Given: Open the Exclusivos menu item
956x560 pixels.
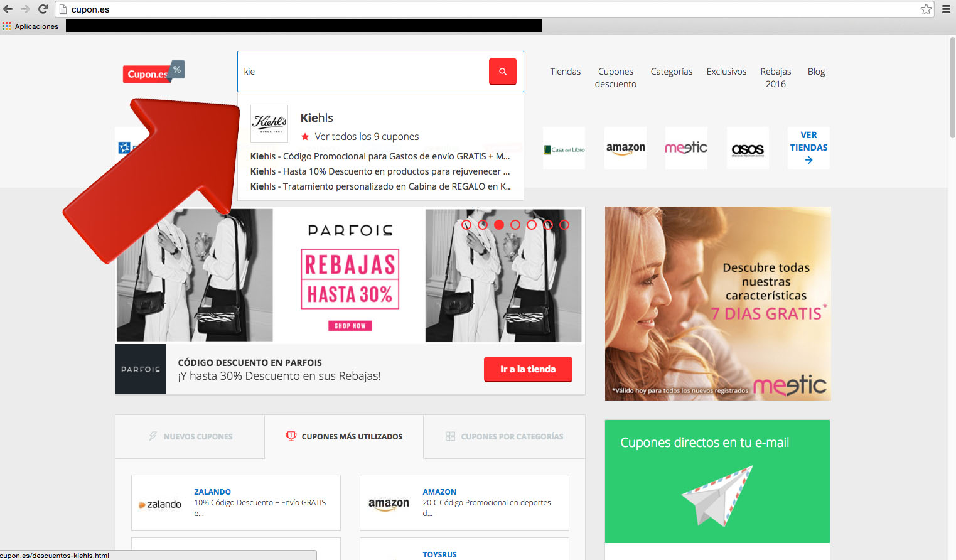Looking at the screenshot, I should [x=726, y=72].
